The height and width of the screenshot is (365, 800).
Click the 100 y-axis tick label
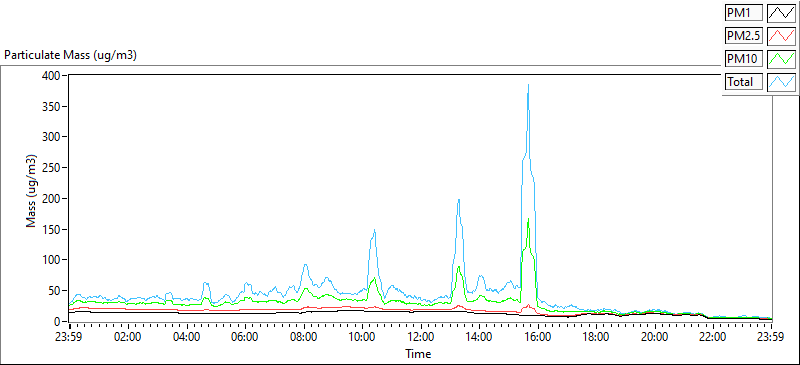52,260
